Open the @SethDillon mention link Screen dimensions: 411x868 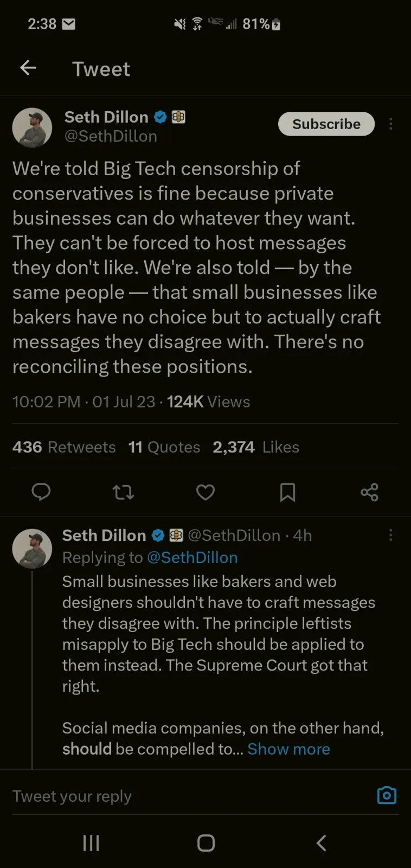(x=192, y=557)
